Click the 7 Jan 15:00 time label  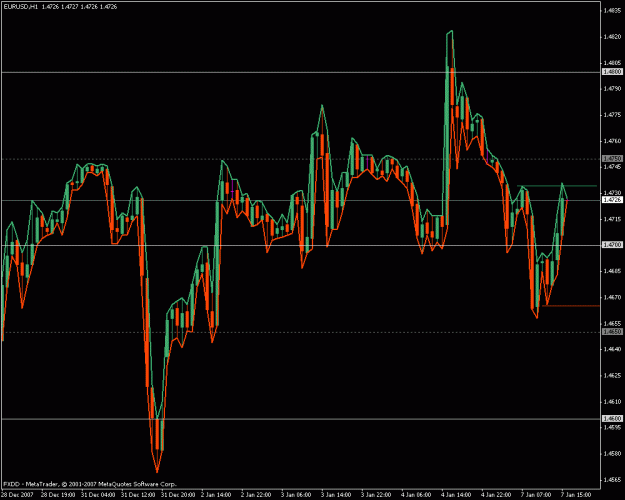(578, 495)
